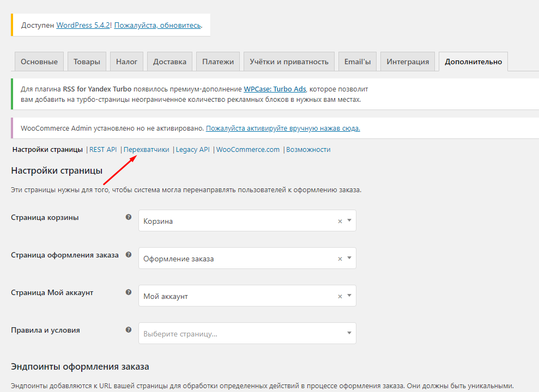The image size is (539, 392).
Task: Expand the Страница корзины dropdown arrow
Action: click(x=349, y=221)
